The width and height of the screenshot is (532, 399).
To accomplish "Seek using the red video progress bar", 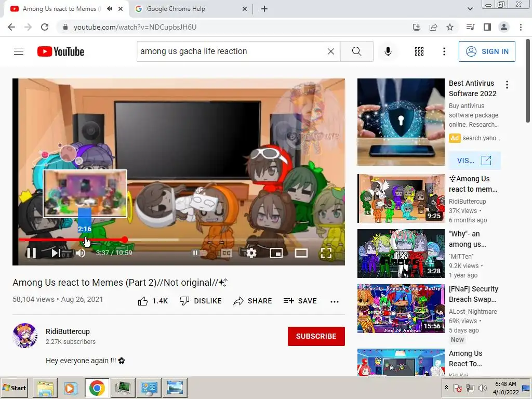I will (181, 240).
